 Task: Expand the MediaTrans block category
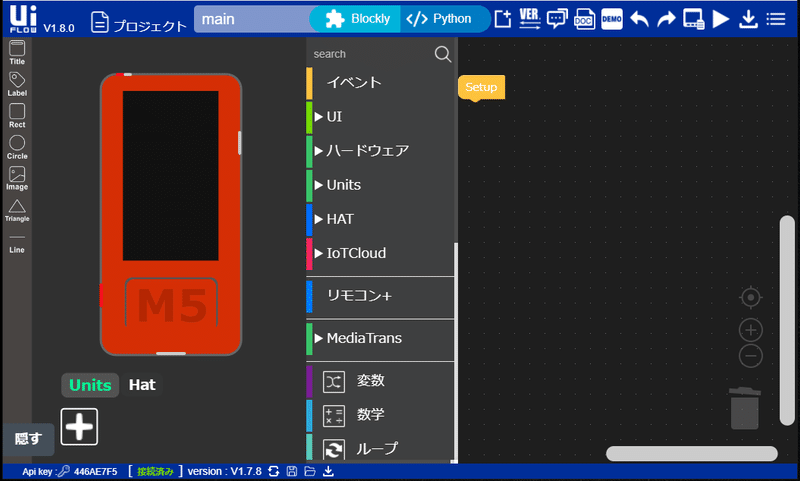380,339
